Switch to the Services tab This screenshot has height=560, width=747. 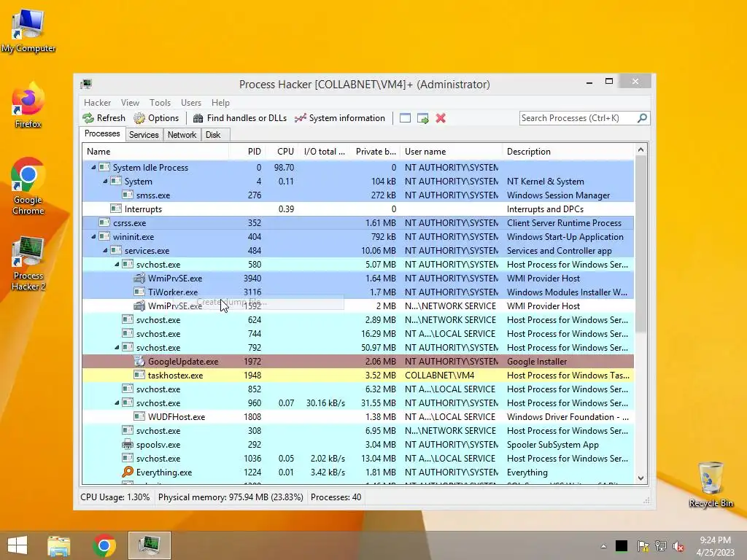click(x=144, y=135)
